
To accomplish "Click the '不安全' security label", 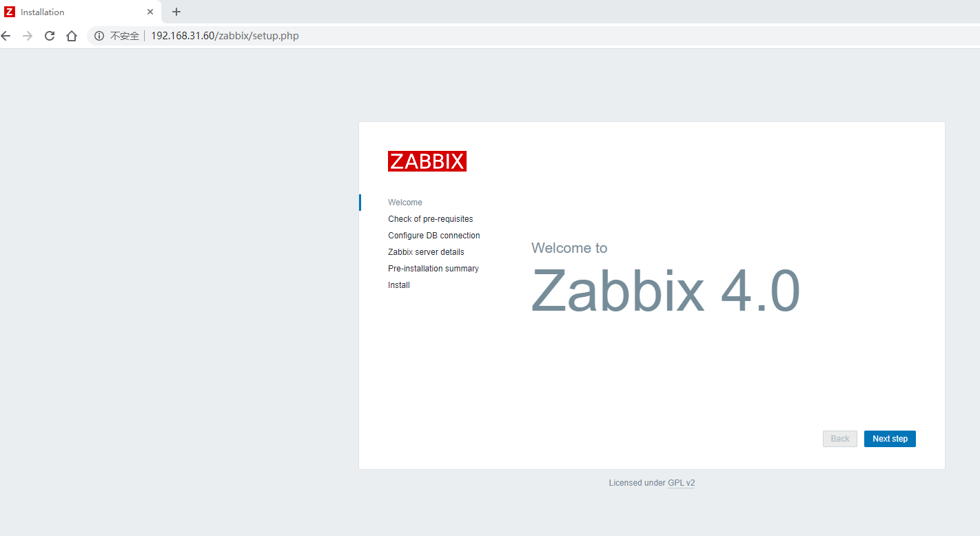I will (125, 36).
